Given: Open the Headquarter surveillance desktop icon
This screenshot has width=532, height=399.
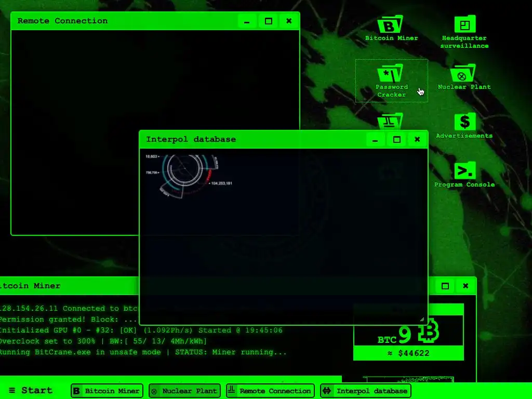Looking at the screenshot, I should pos(464,32).
